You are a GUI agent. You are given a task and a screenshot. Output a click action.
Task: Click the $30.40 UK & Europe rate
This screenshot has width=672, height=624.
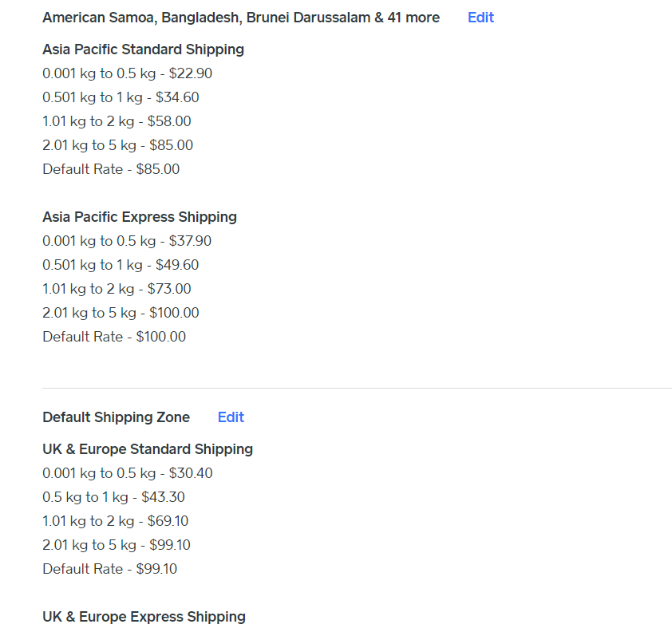pyautogui.click(x=128, y=473)
